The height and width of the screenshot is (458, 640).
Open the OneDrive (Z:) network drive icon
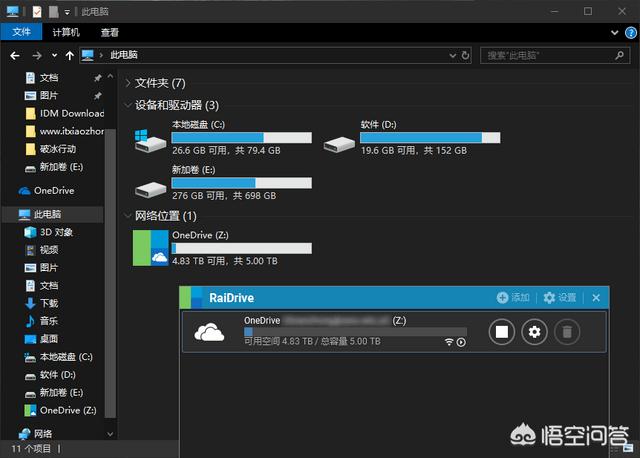(x=151, y=248)
